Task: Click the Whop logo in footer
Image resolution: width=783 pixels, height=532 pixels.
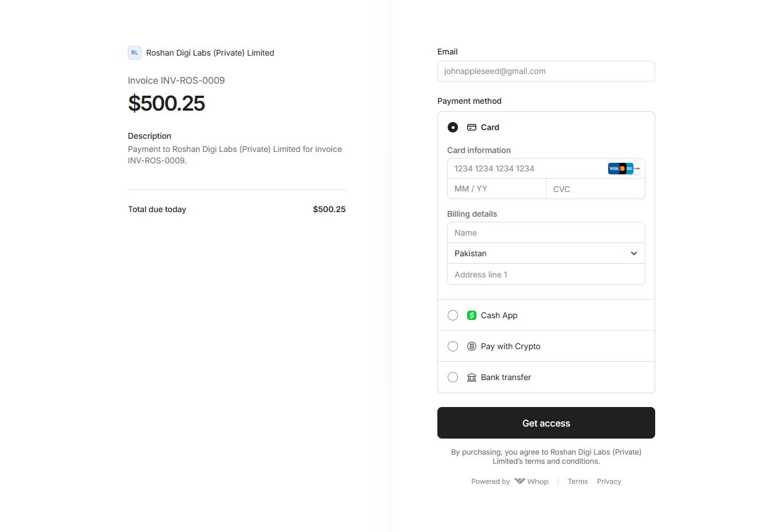Action: 531,482
